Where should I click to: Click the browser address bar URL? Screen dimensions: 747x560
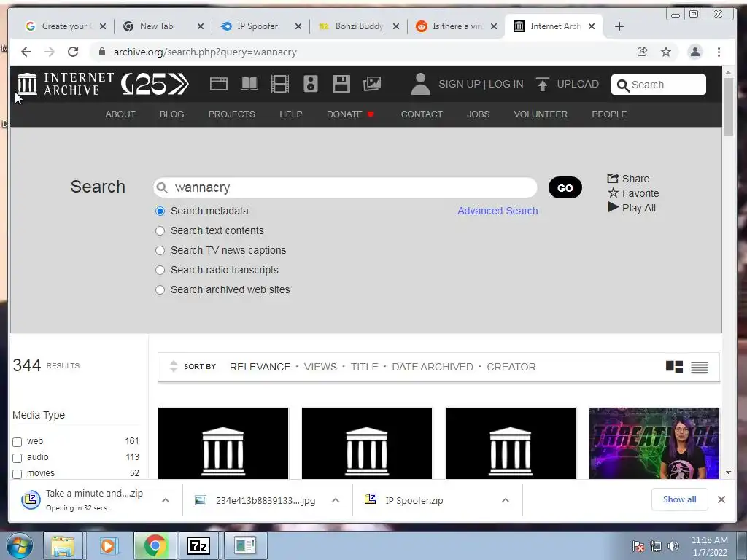click(x=205, y=52)
